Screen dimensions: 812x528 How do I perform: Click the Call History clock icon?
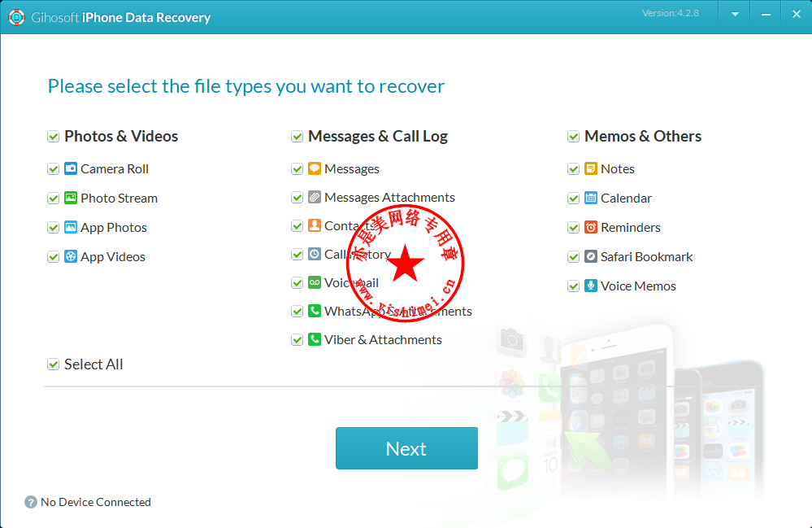[x=315, y=254]
